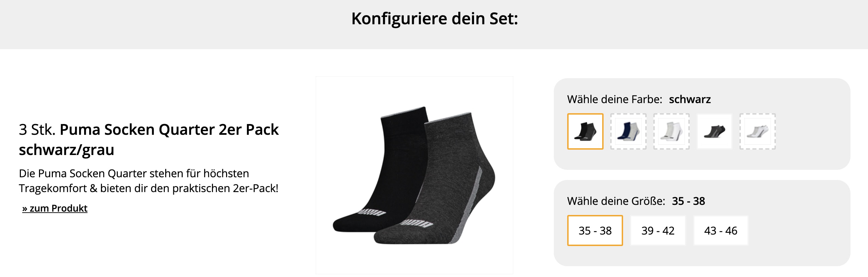Click the bold selected size text beside Größe label
The height and width of the screenshot is (277, 868).
coord(688,201)
